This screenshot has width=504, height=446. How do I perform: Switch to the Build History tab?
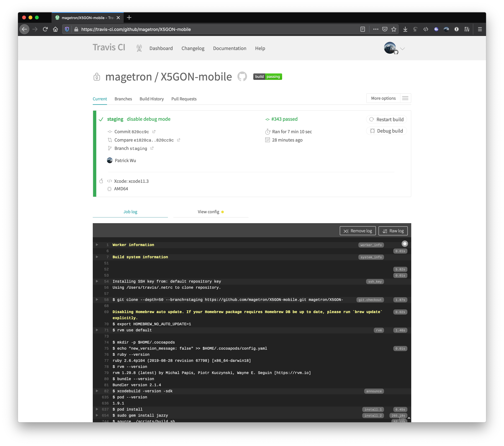pyautogui.click(x=151, y=99)
